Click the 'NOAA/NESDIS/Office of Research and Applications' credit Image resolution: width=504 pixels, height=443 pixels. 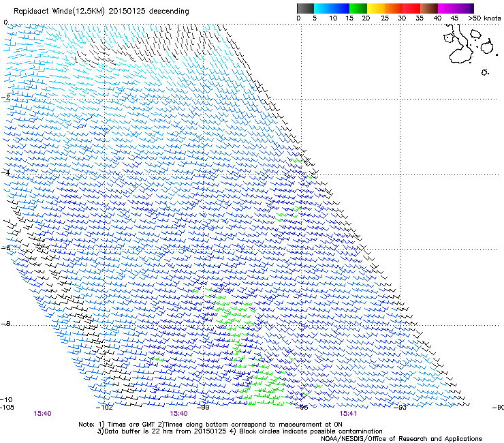401,439
